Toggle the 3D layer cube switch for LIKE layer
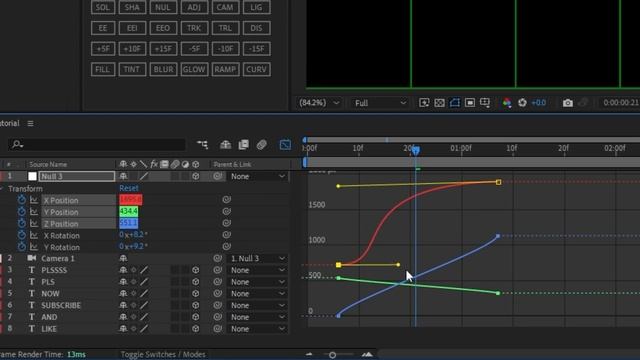The width and height of the screenshot is (640, 360). click(x=196, y=329)
